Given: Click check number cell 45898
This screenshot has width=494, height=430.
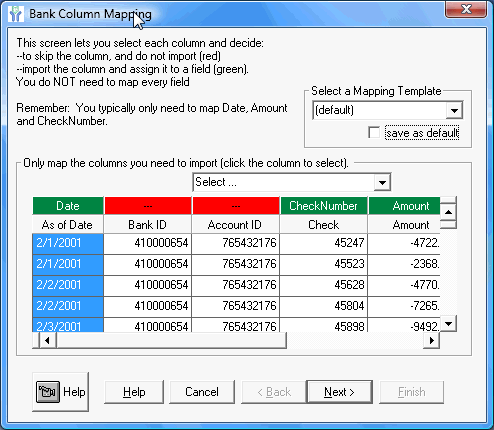Looking at the screenshot, I should coord(324,325).
